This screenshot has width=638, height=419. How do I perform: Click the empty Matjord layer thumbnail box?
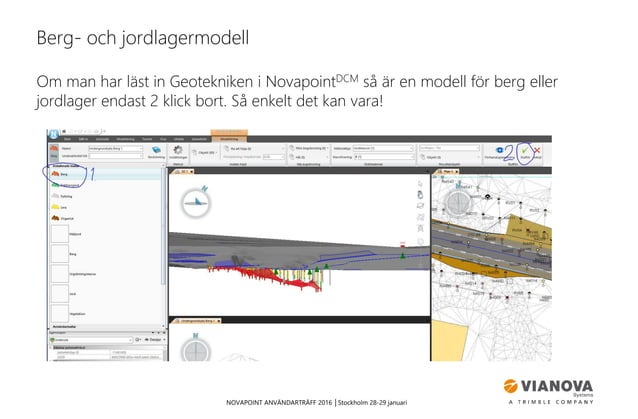pyautogui.click(x=59, y=234)
